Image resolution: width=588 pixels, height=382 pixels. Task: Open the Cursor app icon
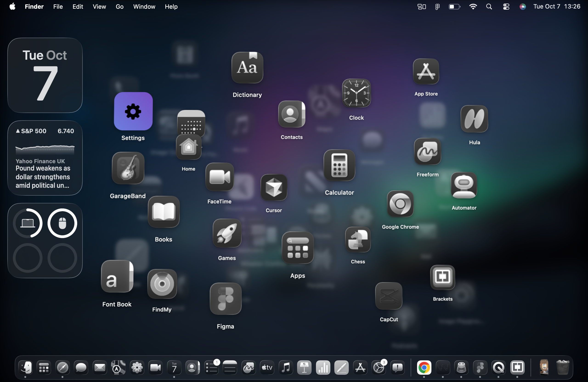coord(274,187)
